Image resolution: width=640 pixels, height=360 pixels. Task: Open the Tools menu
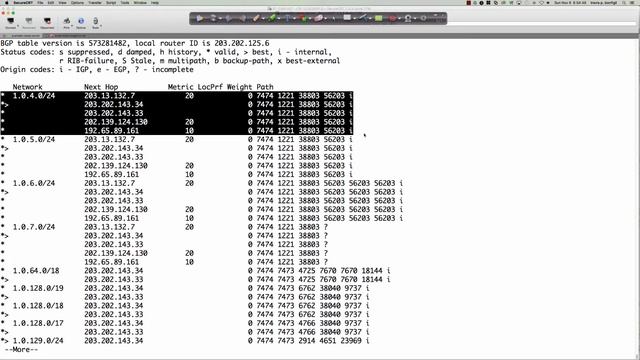point(125,3)
